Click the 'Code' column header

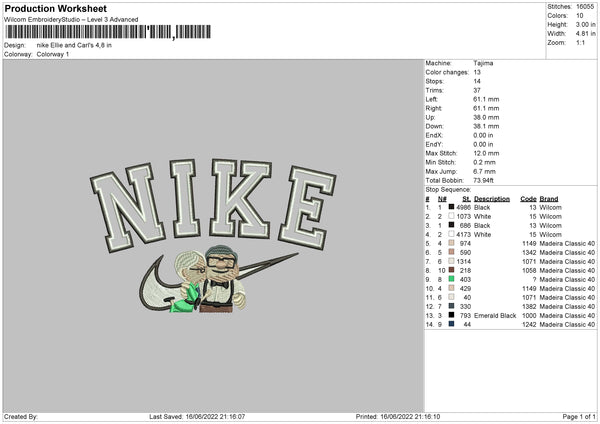tap(528, 199)
